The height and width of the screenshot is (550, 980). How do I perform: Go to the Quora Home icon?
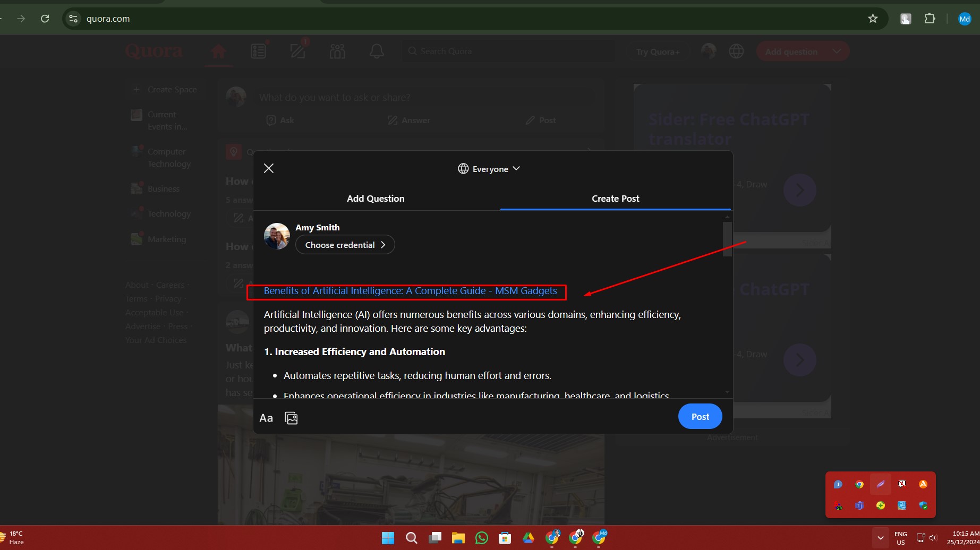click(218, 51)
